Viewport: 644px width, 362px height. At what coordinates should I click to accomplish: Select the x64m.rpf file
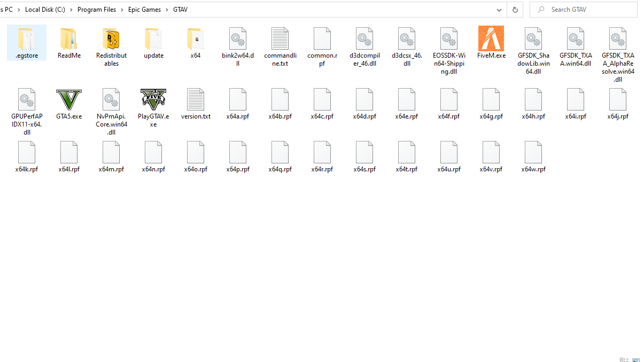pos(111,156)
